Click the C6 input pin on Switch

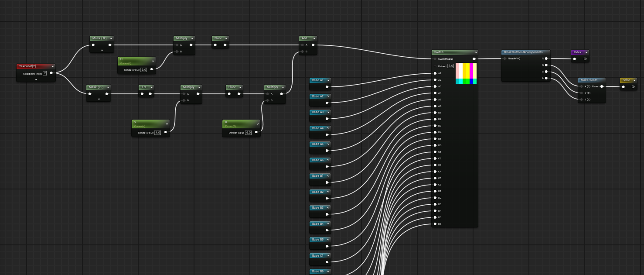(x=435, y=185)
